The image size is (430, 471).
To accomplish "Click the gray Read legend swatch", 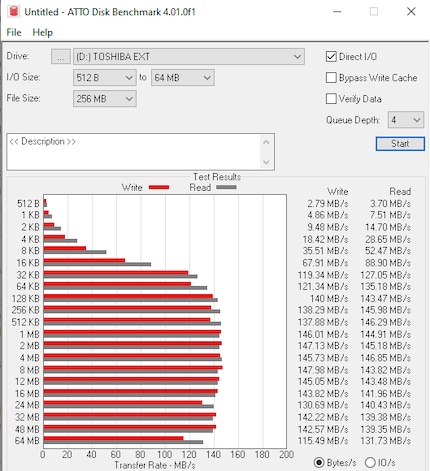I will pos(226,187).
